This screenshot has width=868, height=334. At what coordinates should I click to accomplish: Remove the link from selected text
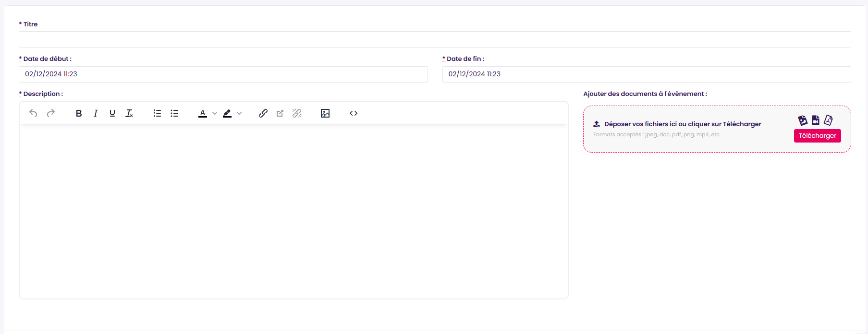297,113
